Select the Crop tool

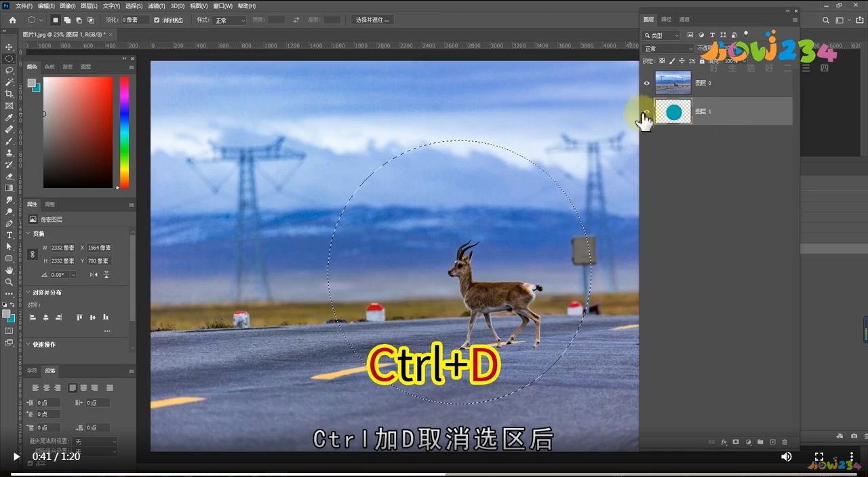point(9,94)
